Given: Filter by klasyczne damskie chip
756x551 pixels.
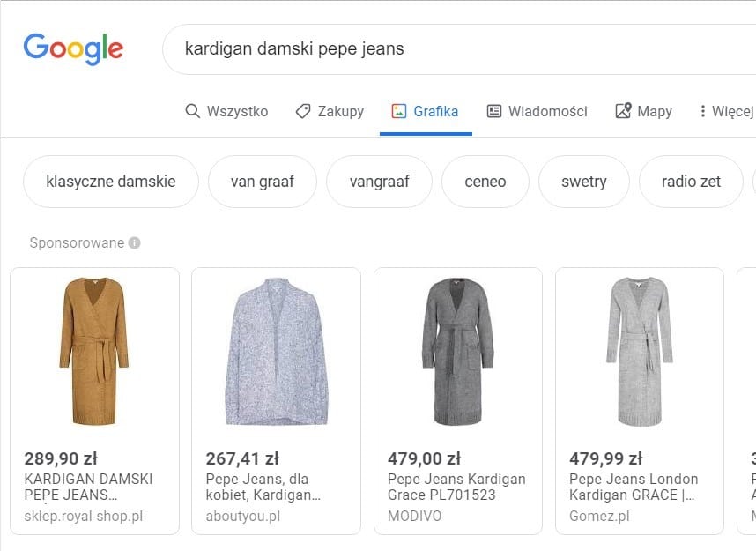Looking at the screenshot, I should pyautogui.click(x=111, y=182).
